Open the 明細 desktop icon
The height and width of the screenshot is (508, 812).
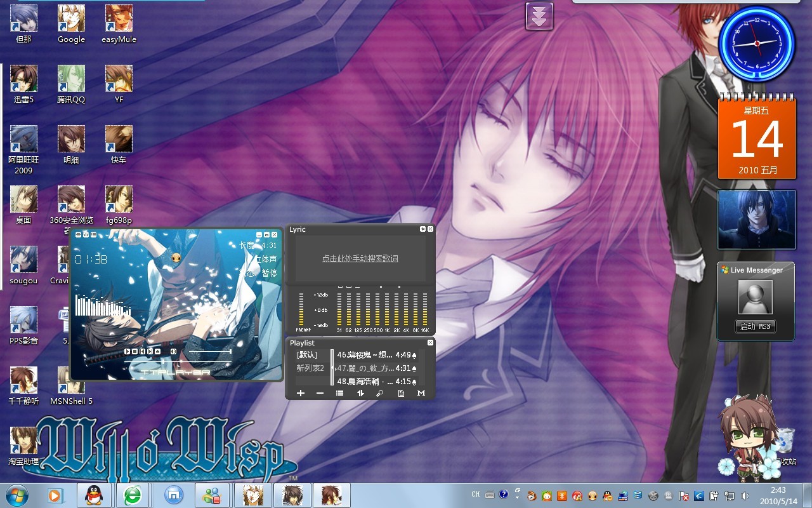(x=71, y=145)
